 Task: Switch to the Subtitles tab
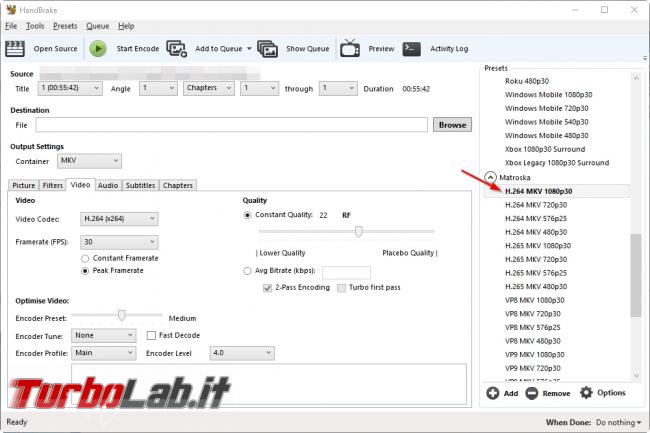coord(141,185)
